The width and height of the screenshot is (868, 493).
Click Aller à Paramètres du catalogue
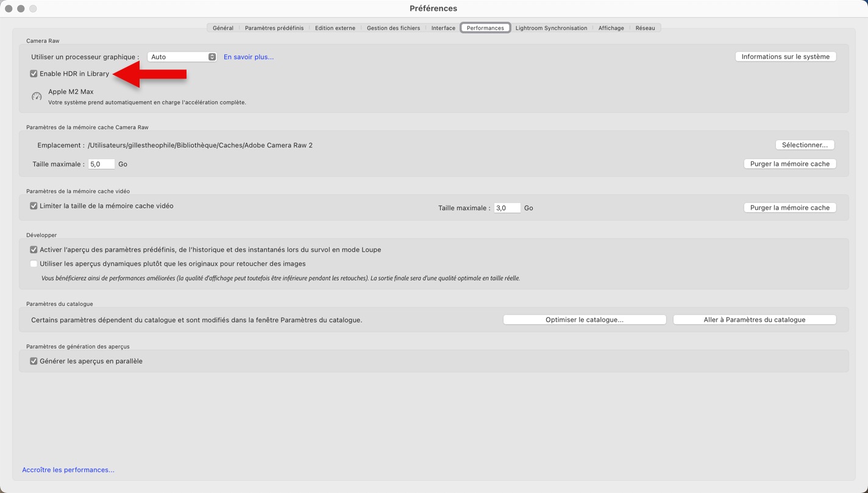point(755,320)
